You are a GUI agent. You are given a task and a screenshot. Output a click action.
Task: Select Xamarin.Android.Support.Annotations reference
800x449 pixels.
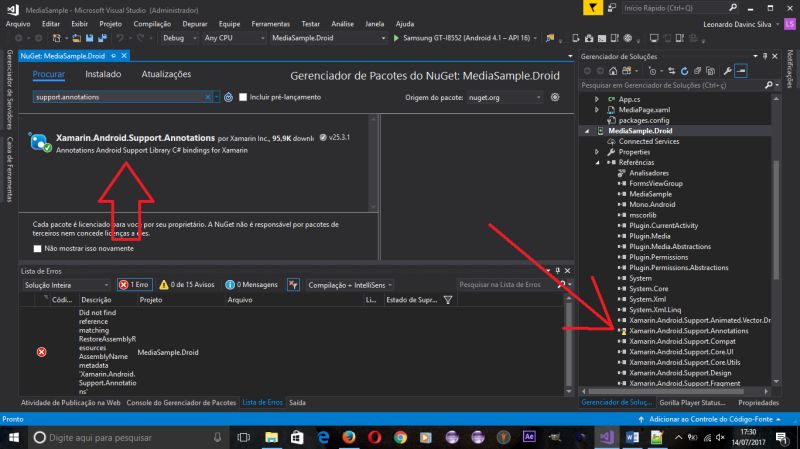coord(688,331)
